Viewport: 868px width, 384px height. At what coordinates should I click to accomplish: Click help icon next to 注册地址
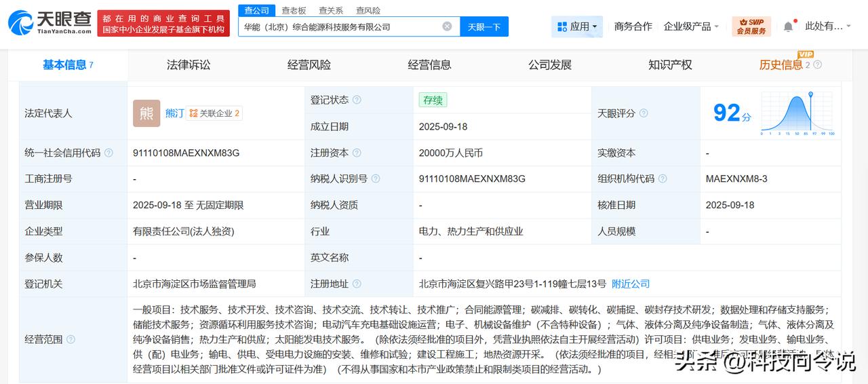(x=357, y=284)
